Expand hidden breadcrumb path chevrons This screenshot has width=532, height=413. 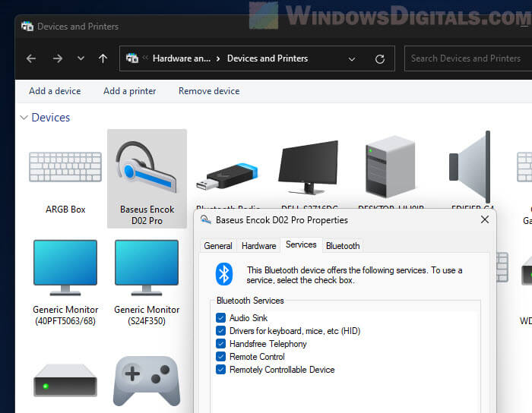pyautogui.click(x=145, y=58)
